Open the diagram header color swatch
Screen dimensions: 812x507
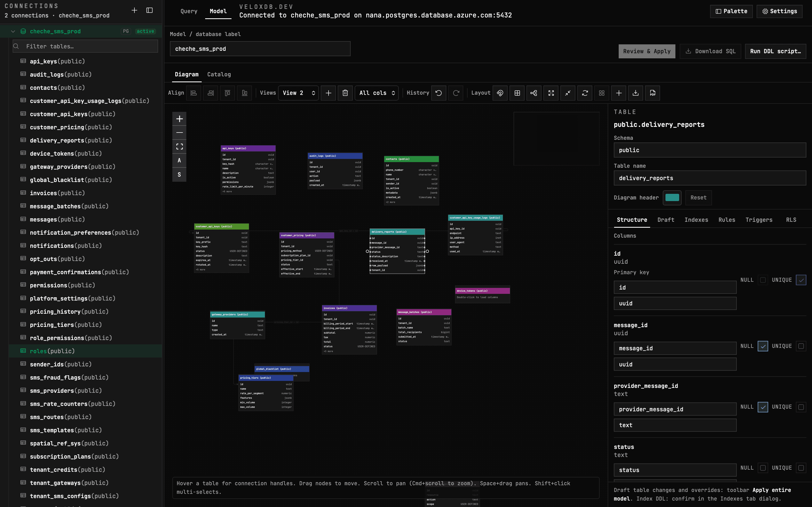tap(672, 198)
